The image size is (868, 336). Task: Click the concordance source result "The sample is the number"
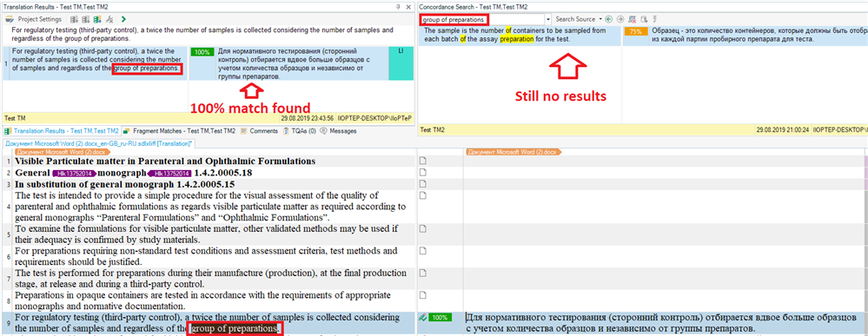pos(515,35)
